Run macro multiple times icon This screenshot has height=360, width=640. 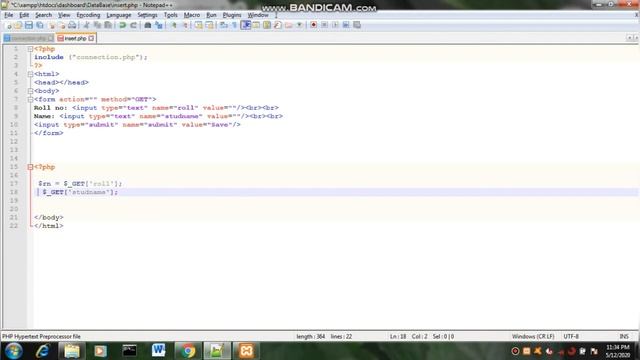(346, 25)
